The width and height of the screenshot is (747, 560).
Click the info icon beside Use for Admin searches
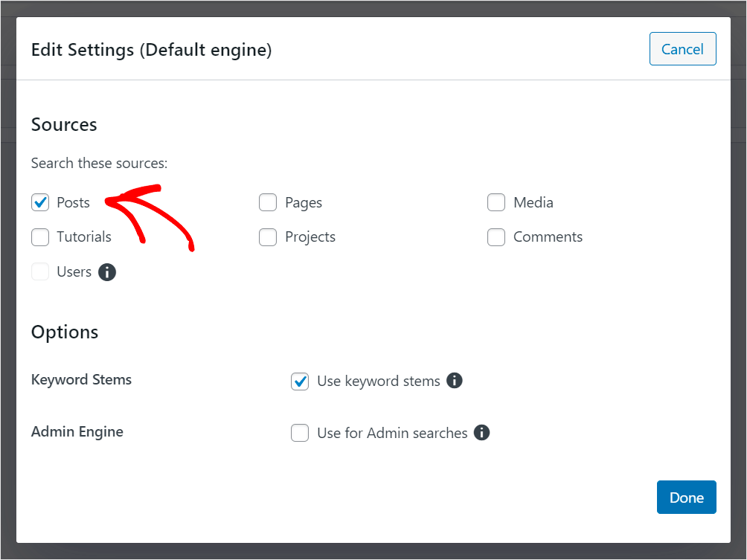[482, 433]
